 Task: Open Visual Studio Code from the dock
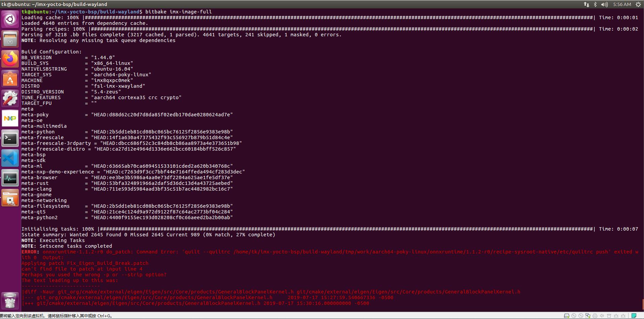coord(10,158)
